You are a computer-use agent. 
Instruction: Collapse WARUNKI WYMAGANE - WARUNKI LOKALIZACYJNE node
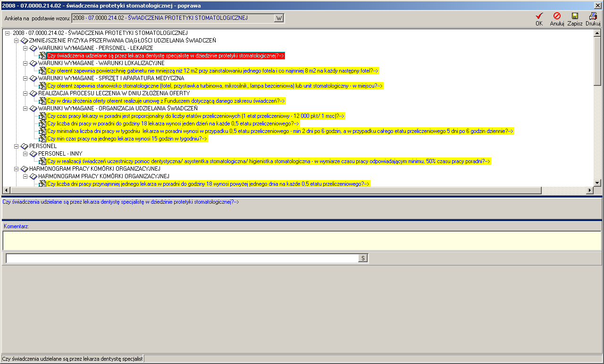[25, 63]
